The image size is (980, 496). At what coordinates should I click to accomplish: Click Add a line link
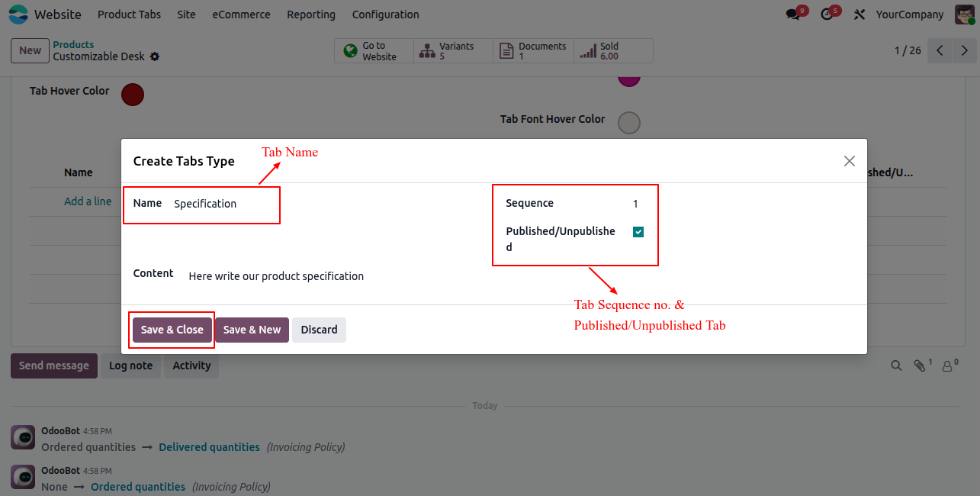[88, 201]
